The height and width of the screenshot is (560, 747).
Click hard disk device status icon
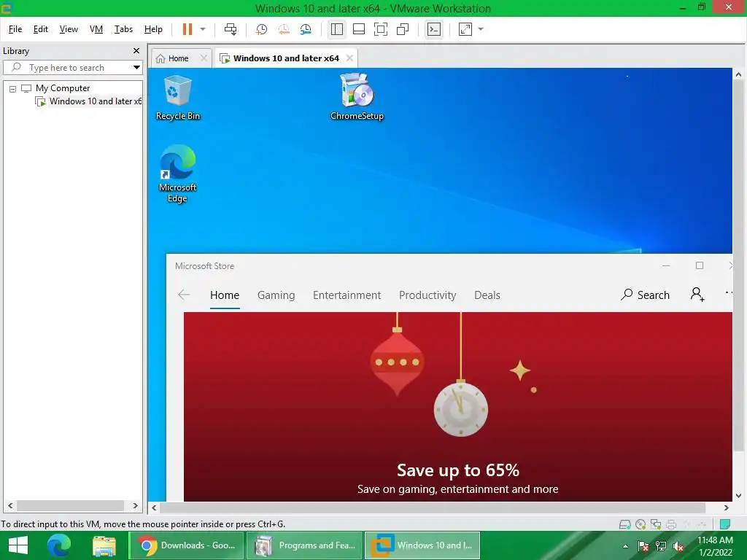point(624,525)
